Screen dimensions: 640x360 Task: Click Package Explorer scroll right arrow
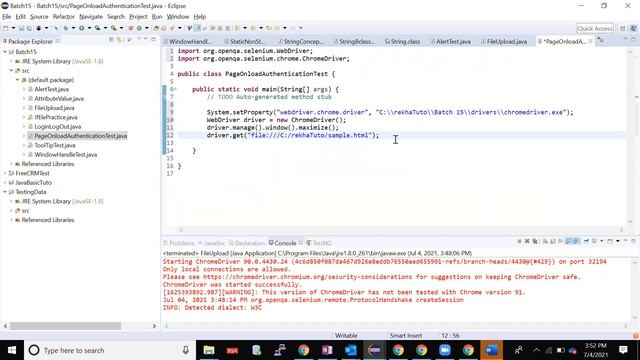coord(154,326)
